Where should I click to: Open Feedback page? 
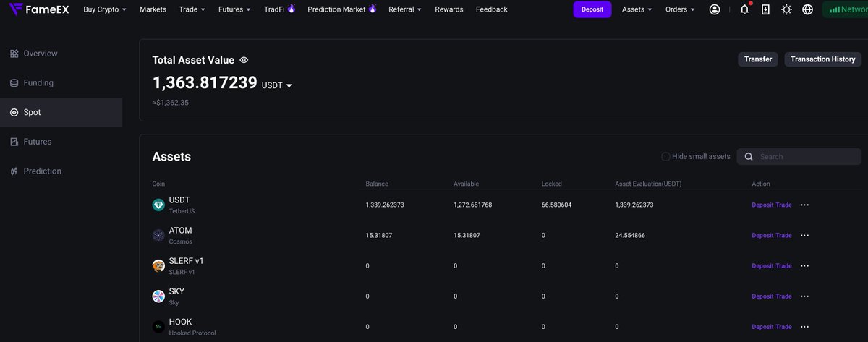tap(492, 9)
